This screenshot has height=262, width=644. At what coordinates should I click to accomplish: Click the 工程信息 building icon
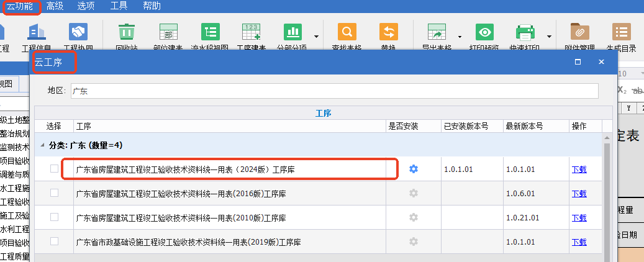click(x=37, y=33)
